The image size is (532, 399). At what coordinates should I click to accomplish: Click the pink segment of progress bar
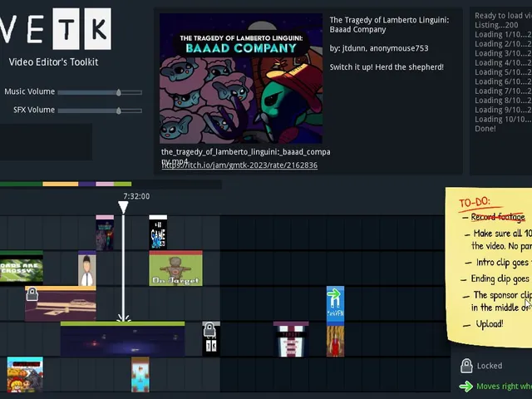click(x=105, y=184)
